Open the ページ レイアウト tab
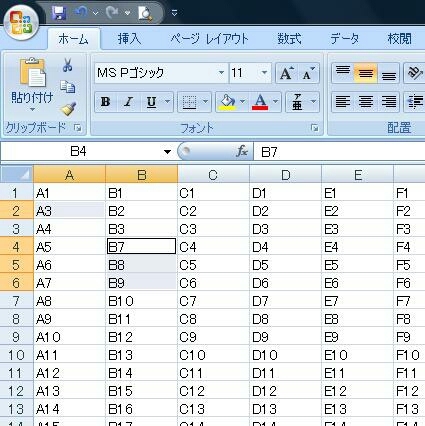The width and height of the screenshot is (425, 426). click(209, 39)
